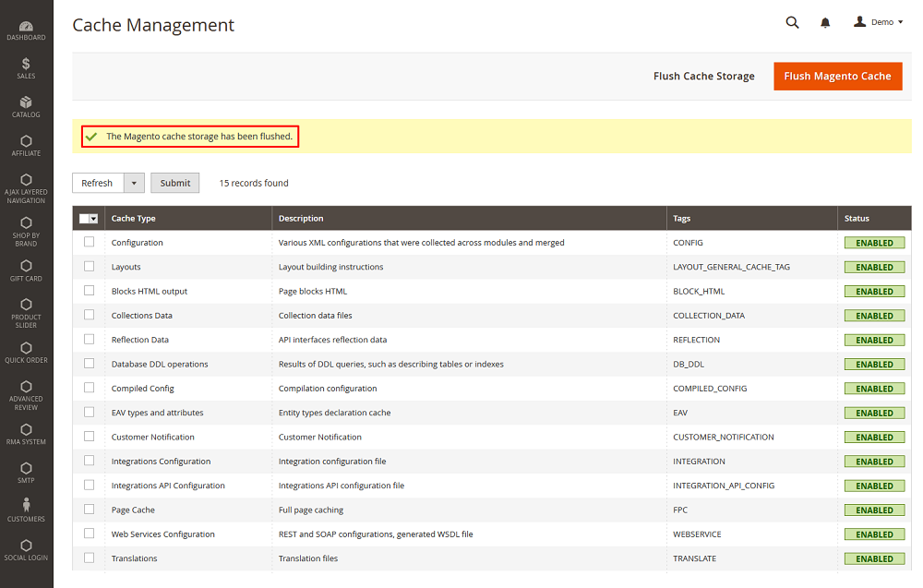The width and height of the screenshot is (923, 588).
Task: Open the notifications bell icon
Action: pos(825,23)
